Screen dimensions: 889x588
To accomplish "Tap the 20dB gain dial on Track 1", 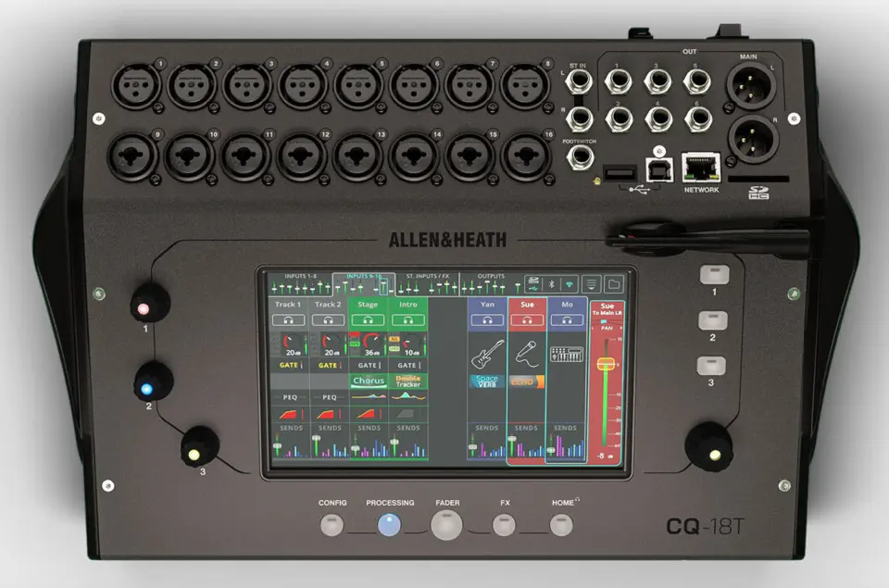I will [x=292, y=344].
